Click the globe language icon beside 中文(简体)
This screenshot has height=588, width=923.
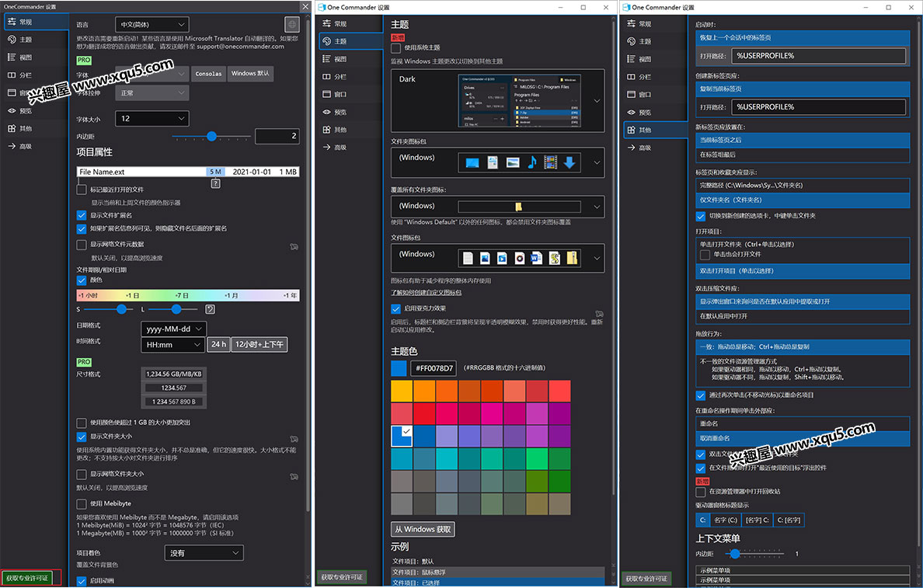(x=292, y=24)
